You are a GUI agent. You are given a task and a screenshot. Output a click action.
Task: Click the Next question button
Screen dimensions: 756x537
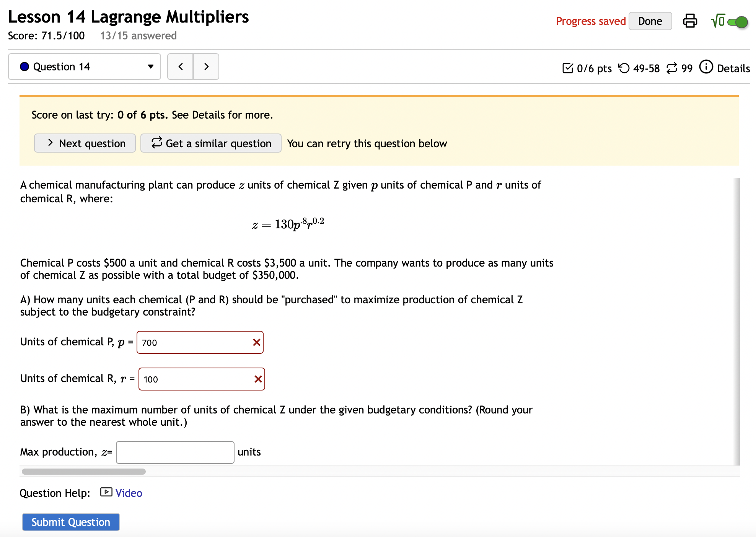(85, 143)
